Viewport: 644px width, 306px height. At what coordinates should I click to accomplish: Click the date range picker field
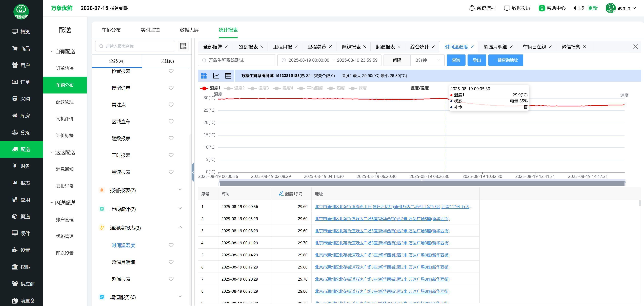(x=329, y=60)
